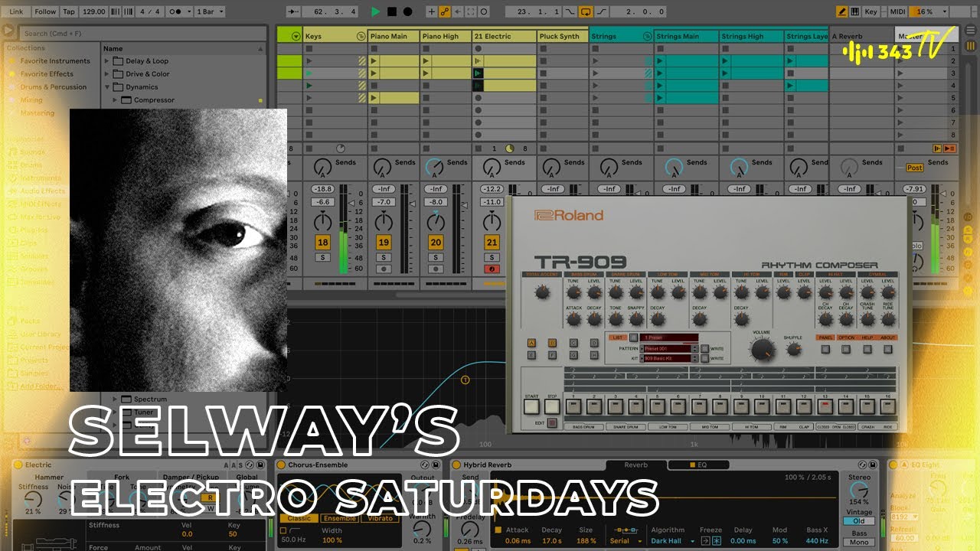The width and height of the screenshot is (980, 551).
Task: Click track 21 activator button
Action: coord(492,243)
